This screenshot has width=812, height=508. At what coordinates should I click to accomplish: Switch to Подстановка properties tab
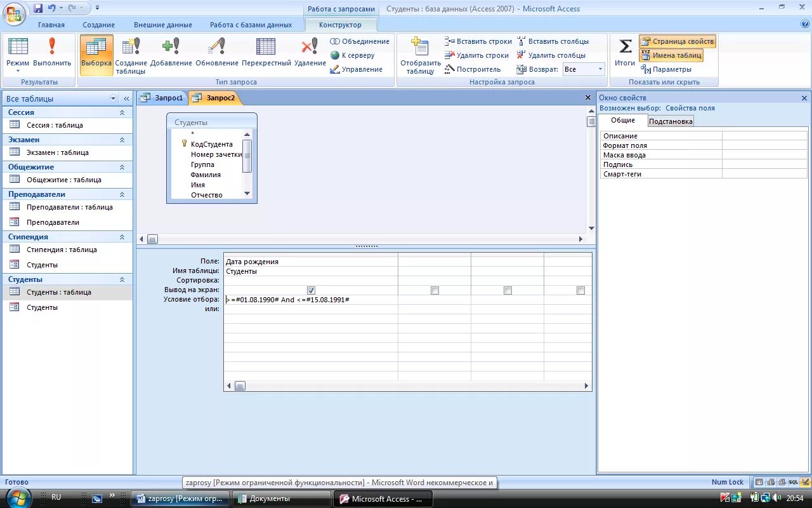click(x=671, y=121)
